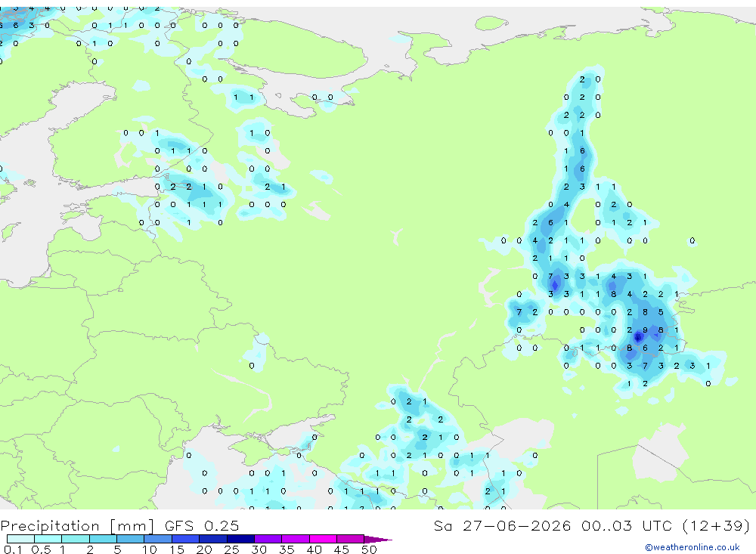Click the 40–45 mm magenta legend swatch

pos(323,539)
